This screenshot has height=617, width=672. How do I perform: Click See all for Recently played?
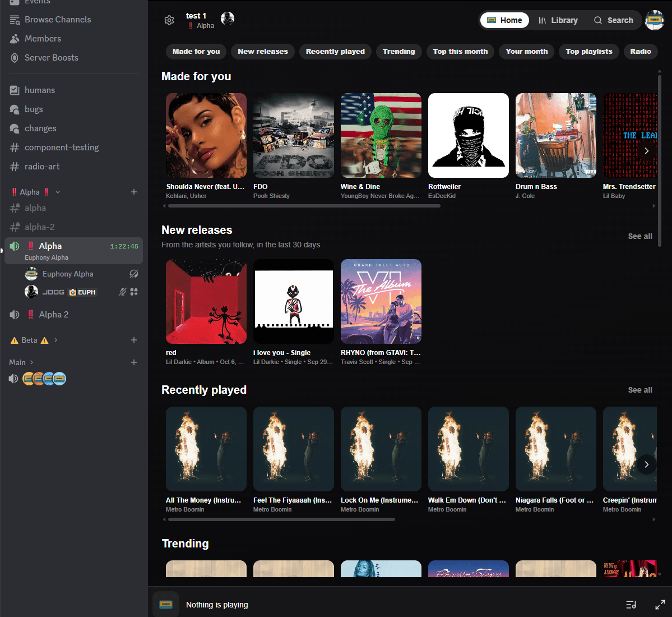coord(640,390)
